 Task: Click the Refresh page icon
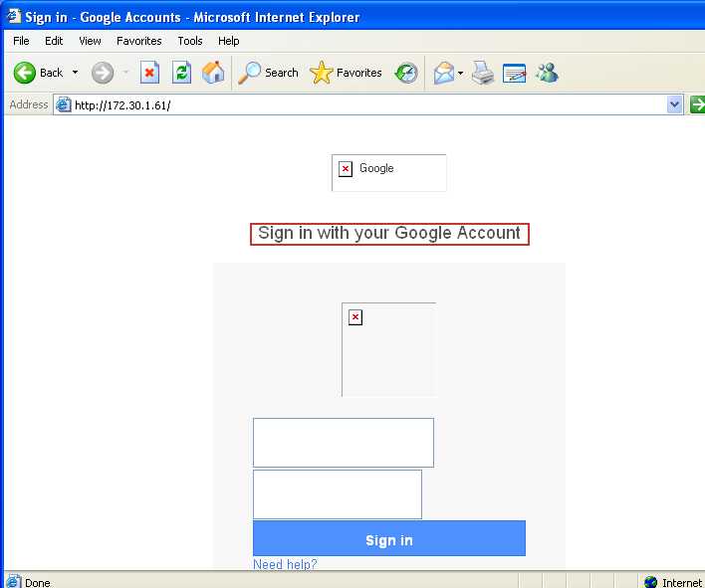(x=181, y=73)
